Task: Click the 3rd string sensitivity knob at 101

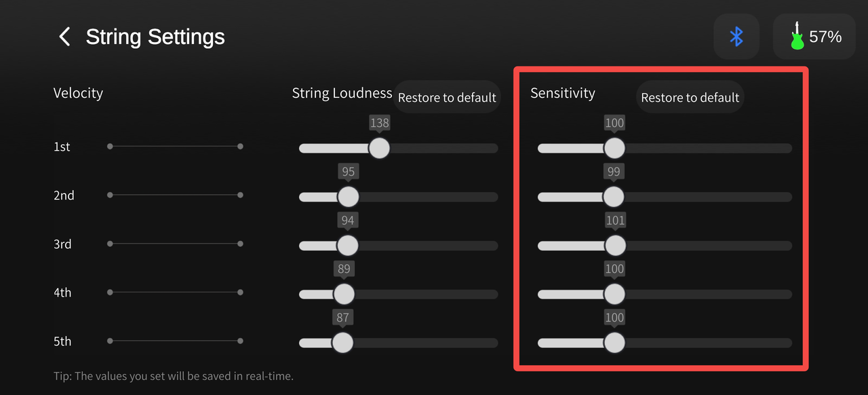Action: pos(615,245)
